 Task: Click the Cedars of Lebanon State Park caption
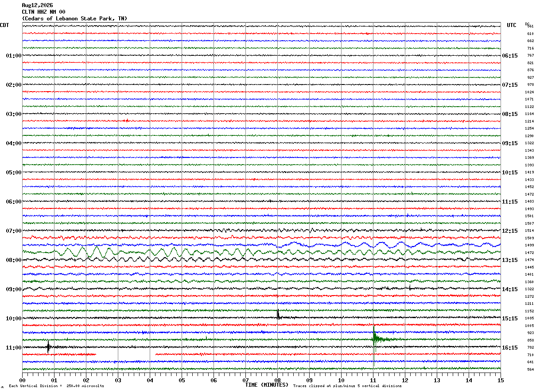coord(74,19)
